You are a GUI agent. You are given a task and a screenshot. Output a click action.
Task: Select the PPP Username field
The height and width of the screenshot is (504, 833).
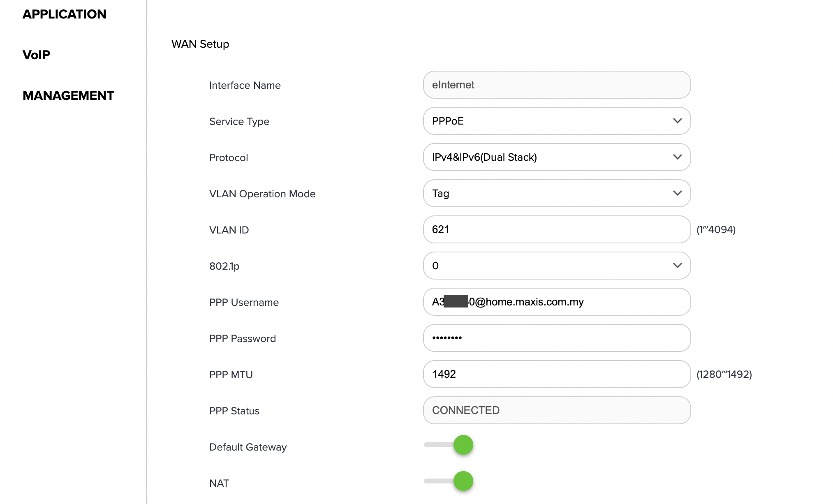(x=556, y=302)
